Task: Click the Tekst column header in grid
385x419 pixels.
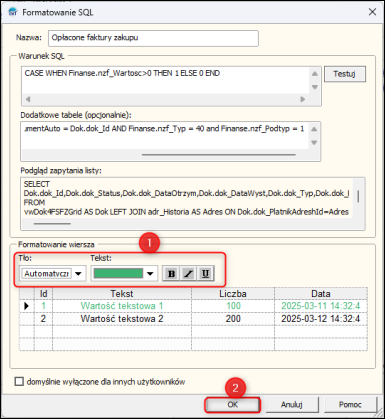Action: 122,294
